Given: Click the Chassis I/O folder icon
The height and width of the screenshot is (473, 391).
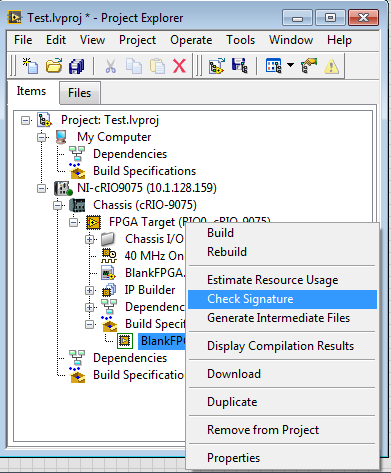Looking at the screenshot, I should click(108, 239).
